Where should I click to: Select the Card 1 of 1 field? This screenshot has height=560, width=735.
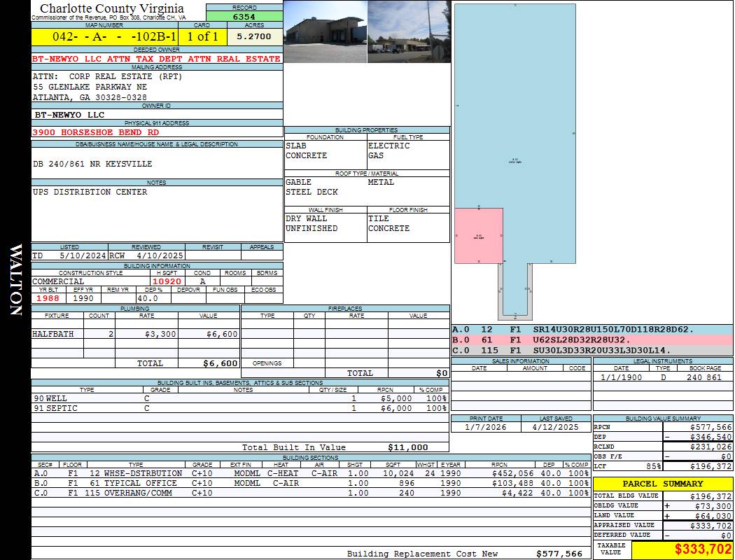point(202,37)
